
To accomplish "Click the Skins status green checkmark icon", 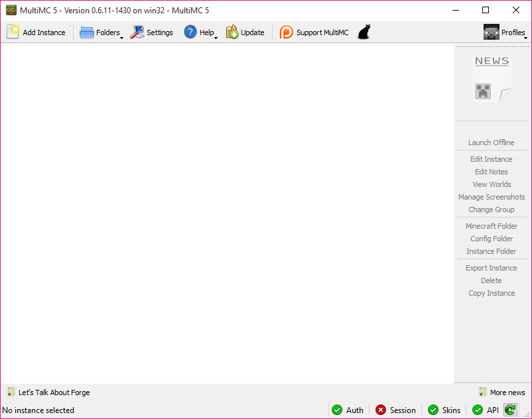I will click(433, 410).
